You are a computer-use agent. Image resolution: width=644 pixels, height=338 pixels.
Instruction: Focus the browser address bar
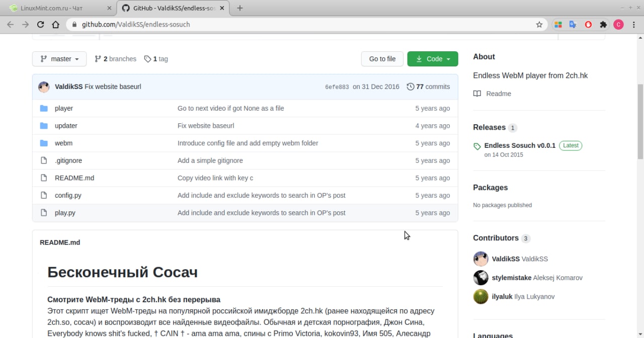302,24
